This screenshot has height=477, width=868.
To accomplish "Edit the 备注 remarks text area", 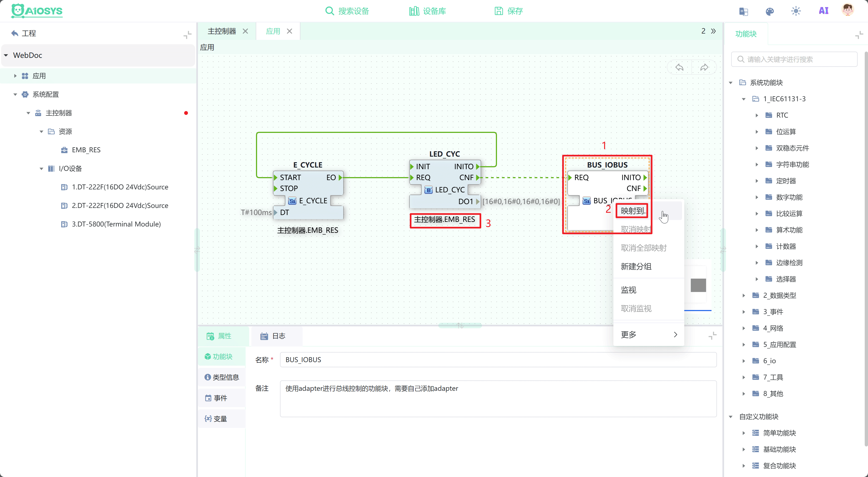I will [498, 399].
